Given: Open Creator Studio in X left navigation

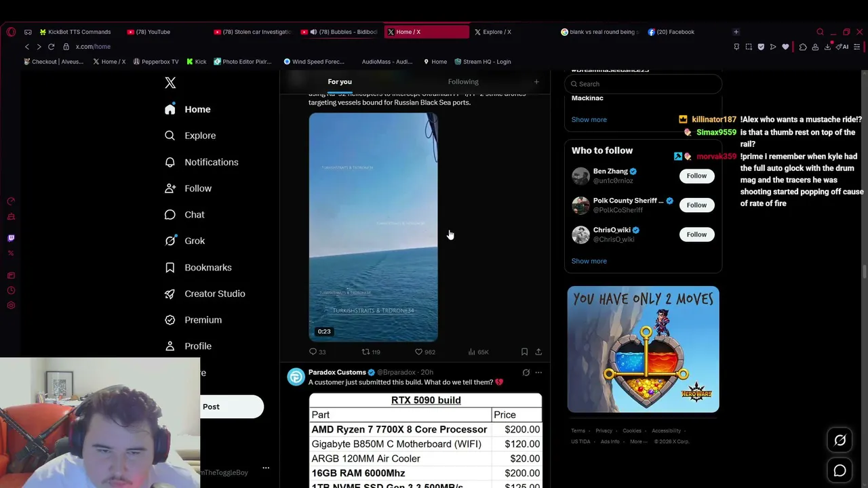Looking at the screenshot, I should tap(205, 293).
